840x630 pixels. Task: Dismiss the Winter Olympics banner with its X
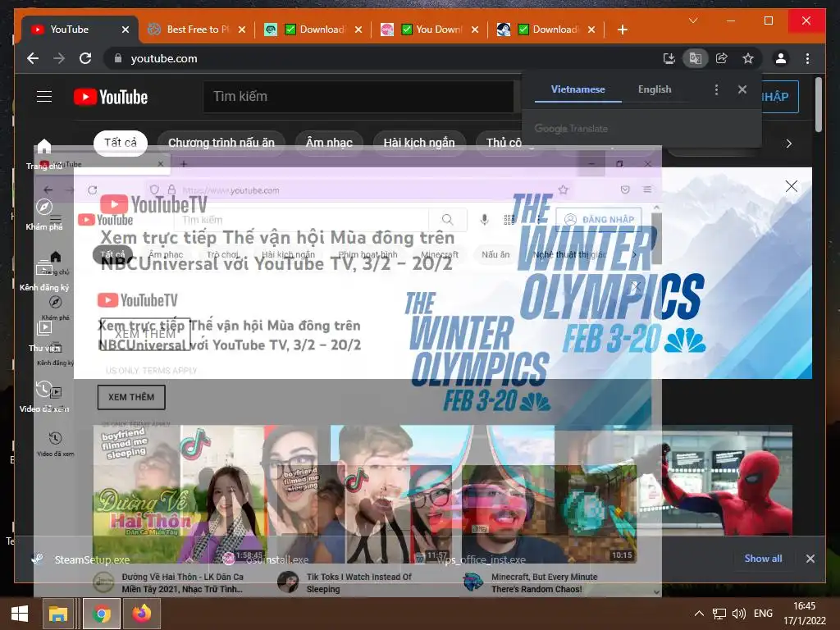pos(792,186)
